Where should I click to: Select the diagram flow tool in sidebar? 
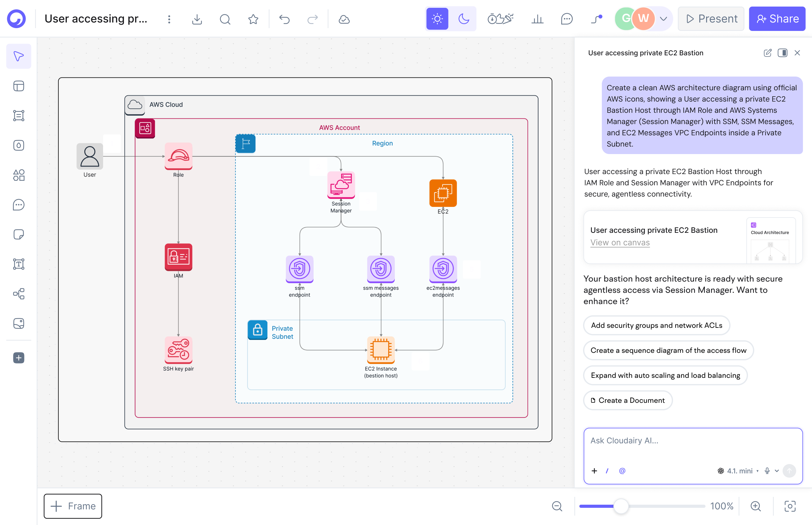(x=19, y=293)
